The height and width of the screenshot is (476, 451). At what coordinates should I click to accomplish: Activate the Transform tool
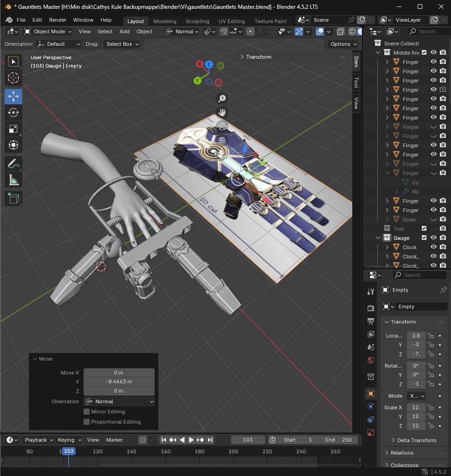13,145
